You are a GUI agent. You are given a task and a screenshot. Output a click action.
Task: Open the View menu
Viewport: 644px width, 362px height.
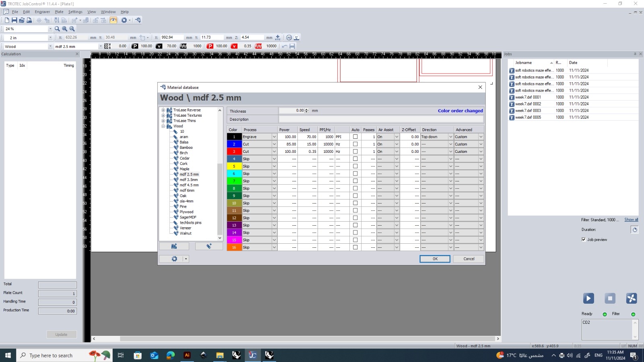[92, 12]
